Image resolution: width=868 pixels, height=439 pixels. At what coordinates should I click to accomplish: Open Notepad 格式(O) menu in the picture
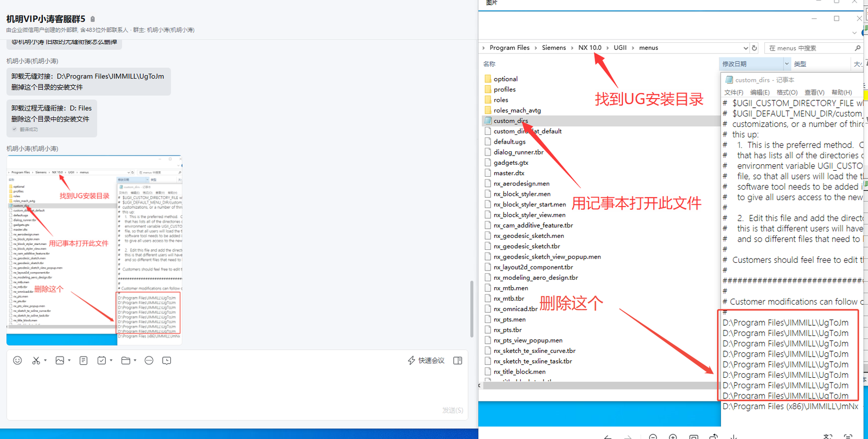coord(787,92)
